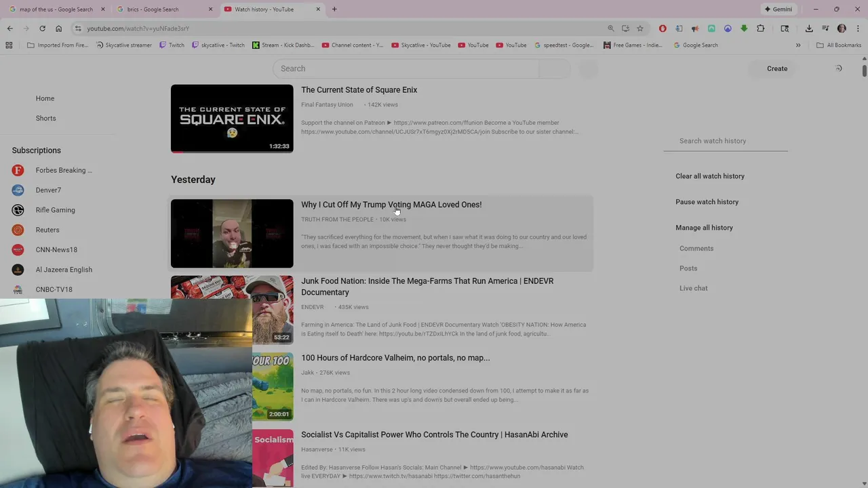
Task: Close the map of the us tab
Action: click(103, 9)
